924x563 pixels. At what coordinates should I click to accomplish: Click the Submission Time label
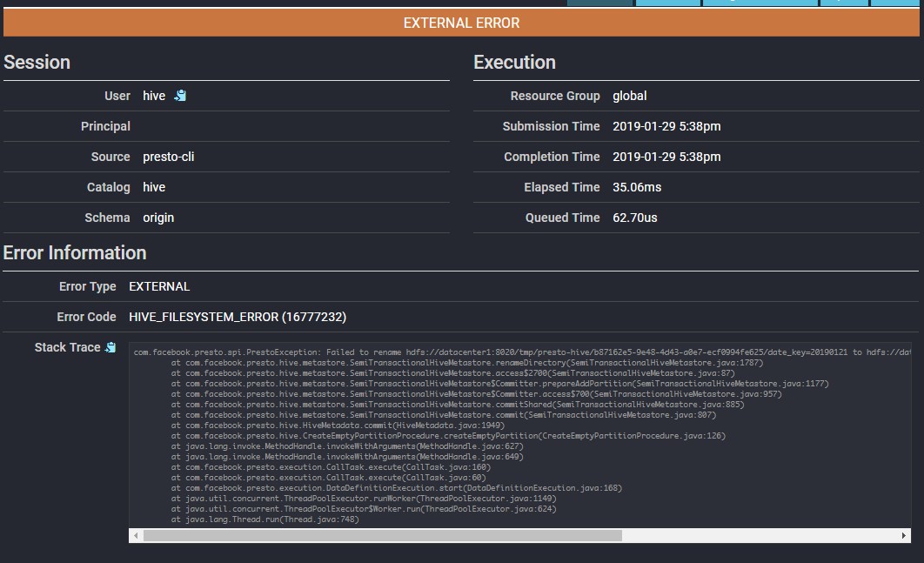(x=551, y=126)
